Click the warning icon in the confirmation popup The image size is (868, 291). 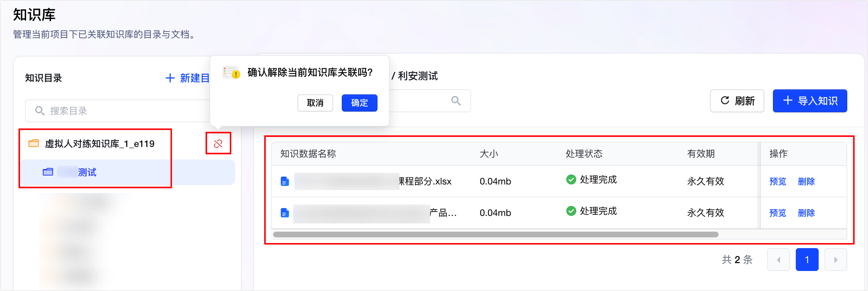[231, 72]
